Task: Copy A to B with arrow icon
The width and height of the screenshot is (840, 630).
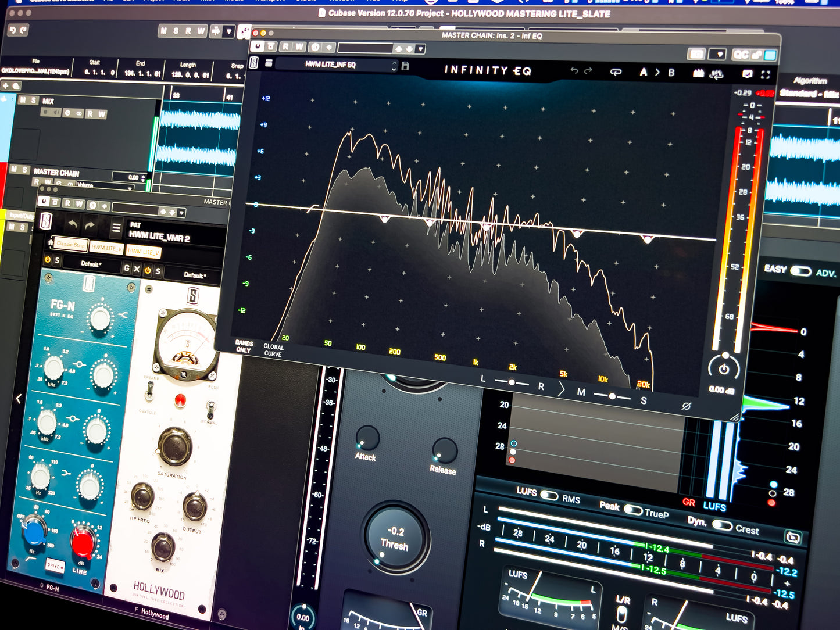Action: coord(657,72)
